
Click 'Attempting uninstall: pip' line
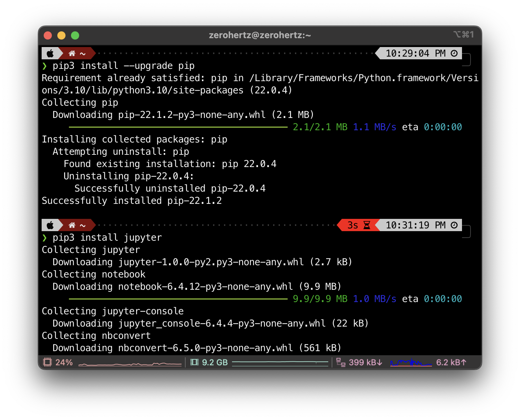(x=121, y=151)
